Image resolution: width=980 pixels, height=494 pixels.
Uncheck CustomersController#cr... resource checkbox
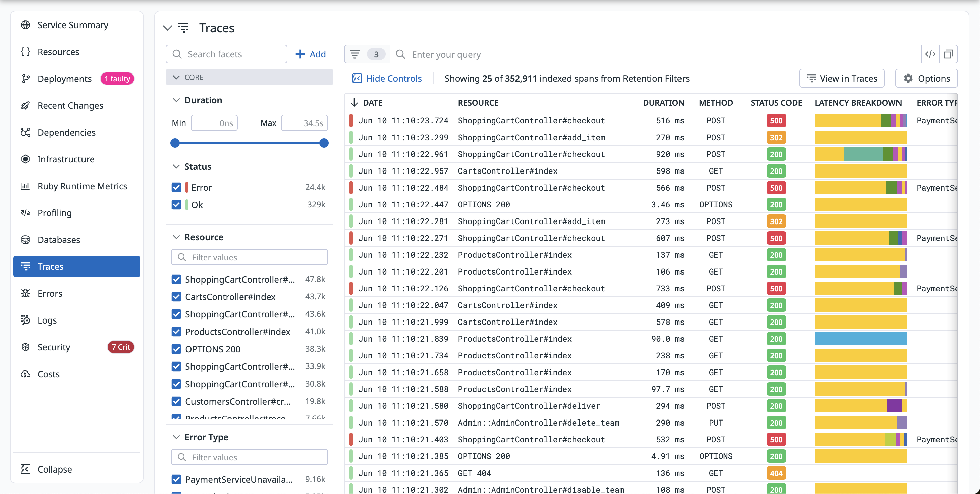click(176, 401)
